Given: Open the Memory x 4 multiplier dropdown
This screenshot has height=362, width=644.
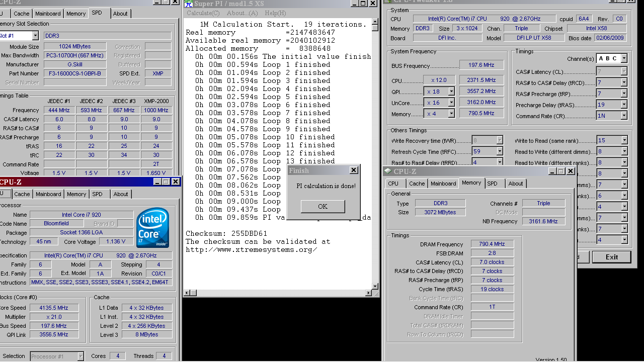Looking at the screenshot, I should (451, 113).
